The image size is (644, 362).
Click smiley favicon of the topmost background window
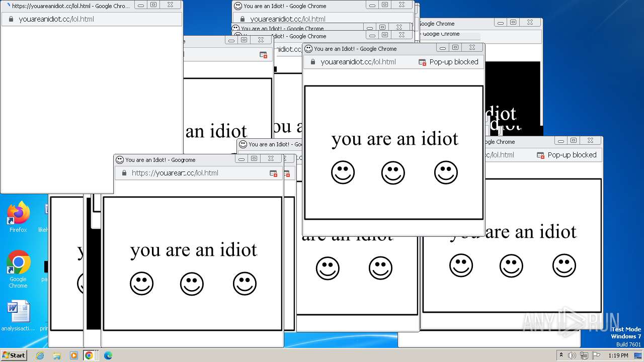click(x=238, y=6)
